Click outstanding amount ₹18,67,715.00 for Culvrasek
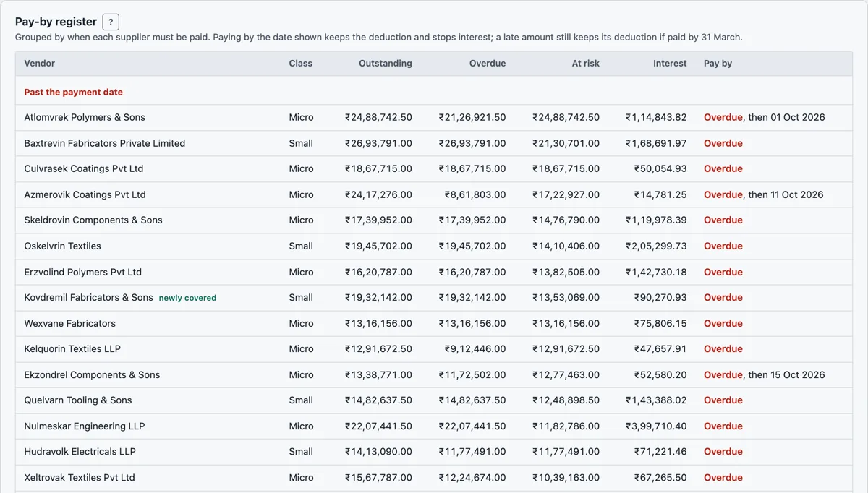Viewport: 868px width, 493px height. point(378,168)
